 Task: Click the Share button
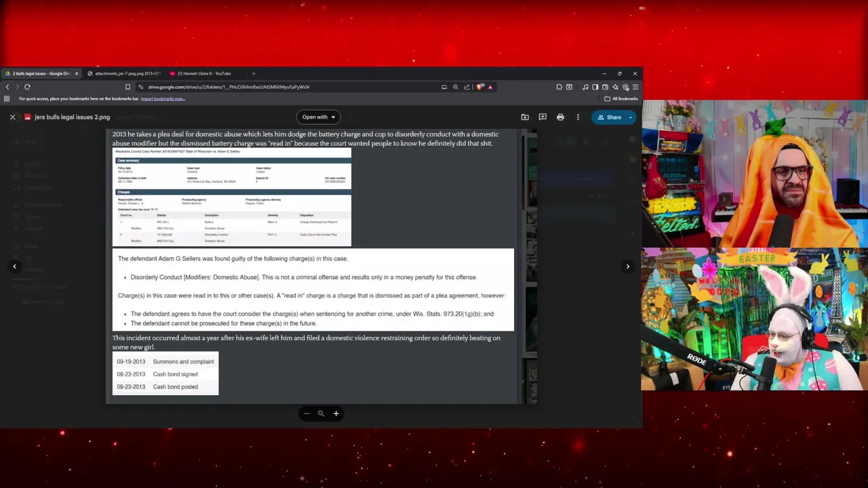608,117
